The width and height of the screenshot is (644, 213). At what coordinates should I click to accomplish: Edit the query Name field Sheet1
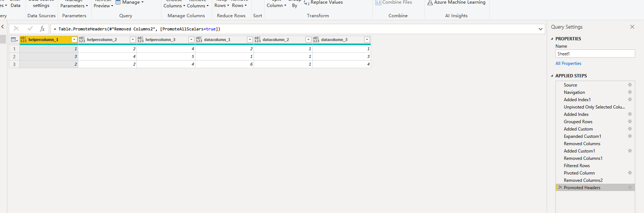point(595,54)
